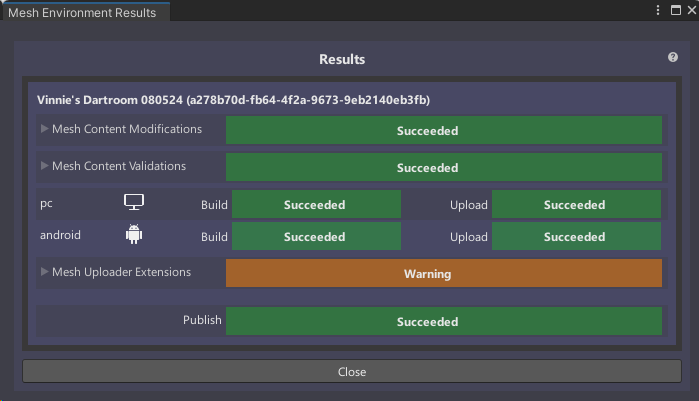Click the Results heading

click(342, 59)
